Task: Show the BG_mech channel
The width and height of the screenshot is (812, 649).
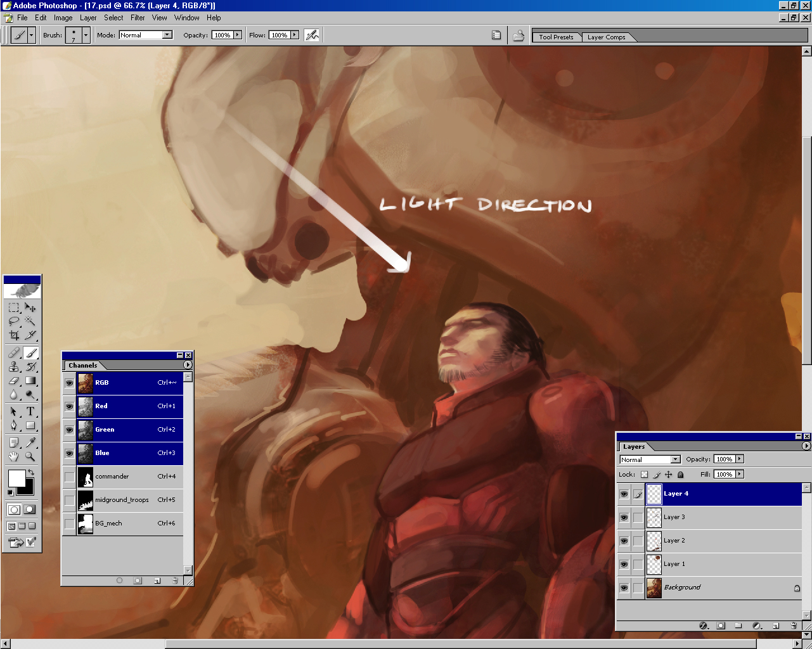Action: 69,524
